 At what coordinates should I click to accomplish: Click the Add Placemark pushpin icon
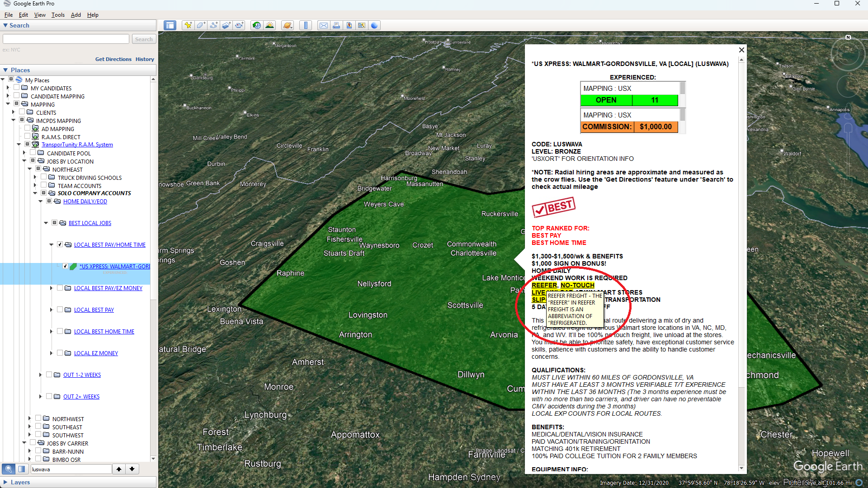point(188,25)
